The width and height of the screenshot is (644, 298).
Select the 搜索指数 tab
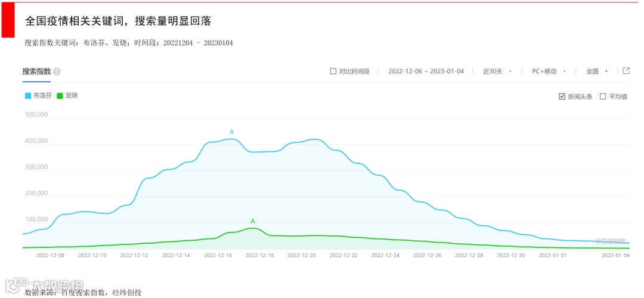pyautogui.click(x=36, y=72)
